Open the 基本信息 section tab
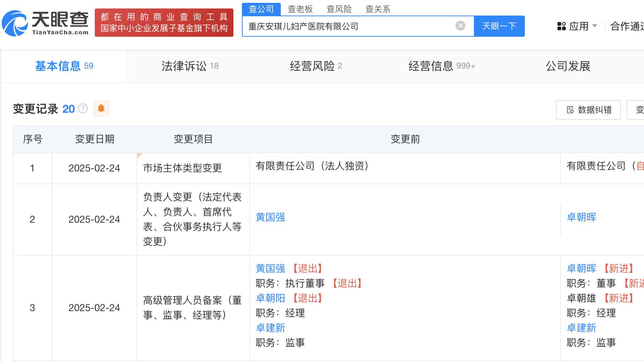The image size is (644, 362). 64,66
